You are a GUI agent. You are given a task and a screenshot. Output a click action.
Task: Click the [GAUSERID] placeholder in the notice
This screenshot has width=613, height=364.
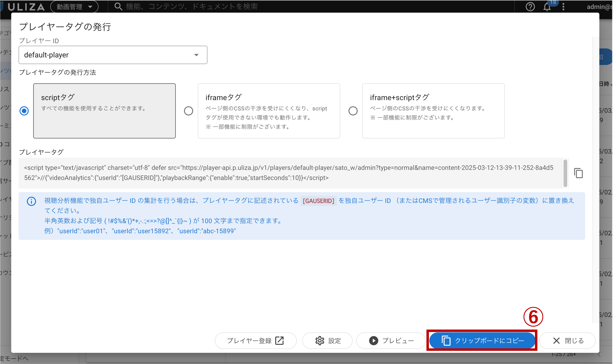[x=319, y=201]
